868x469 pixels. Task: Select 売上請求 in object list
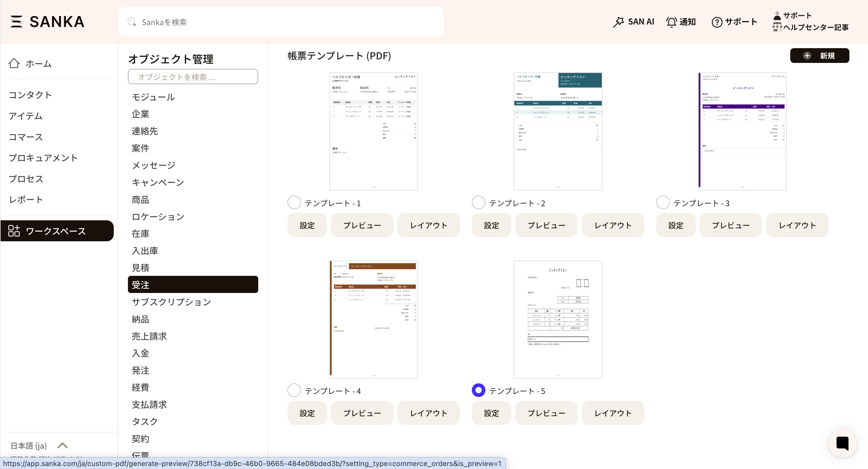pos(149,336)
